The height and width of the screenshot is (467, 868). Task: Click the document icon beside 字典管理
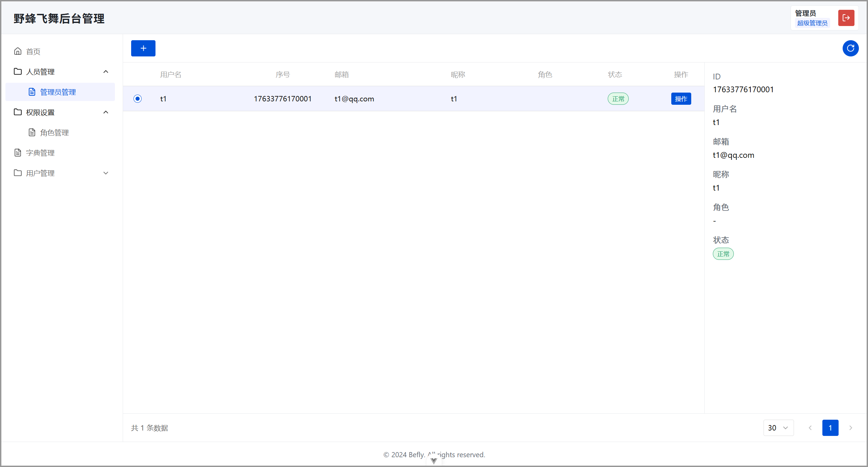(x=18, y=153)
